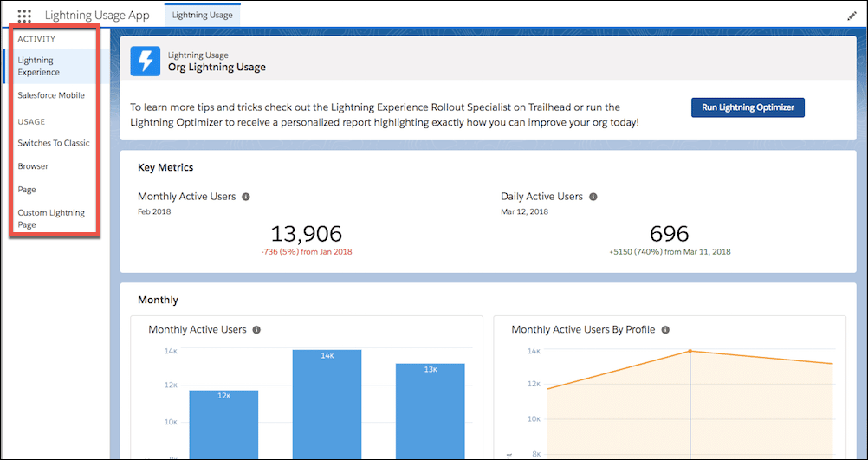
Task: Click the 12K bar in chart
Action: 223,424
